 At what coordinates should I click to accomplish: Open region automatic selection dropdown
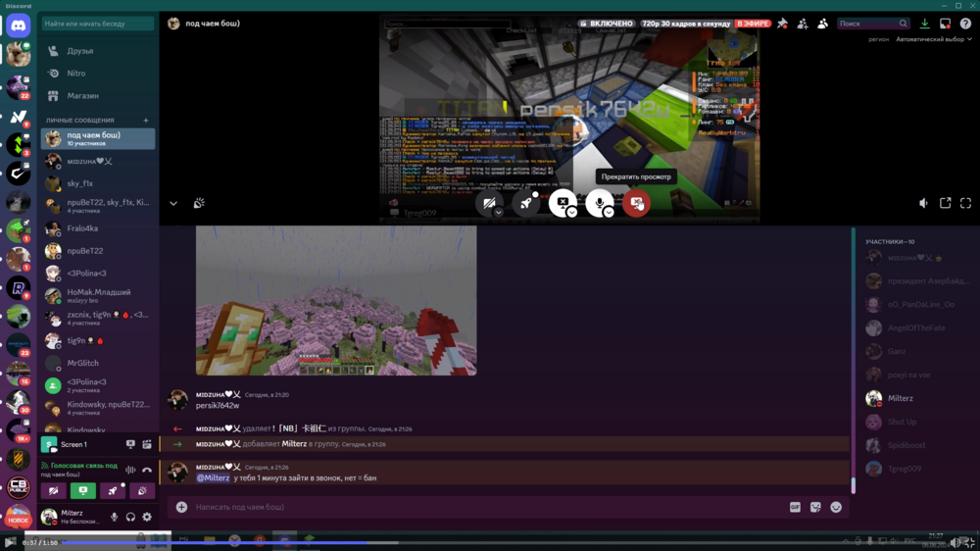[x=934, y=39]
